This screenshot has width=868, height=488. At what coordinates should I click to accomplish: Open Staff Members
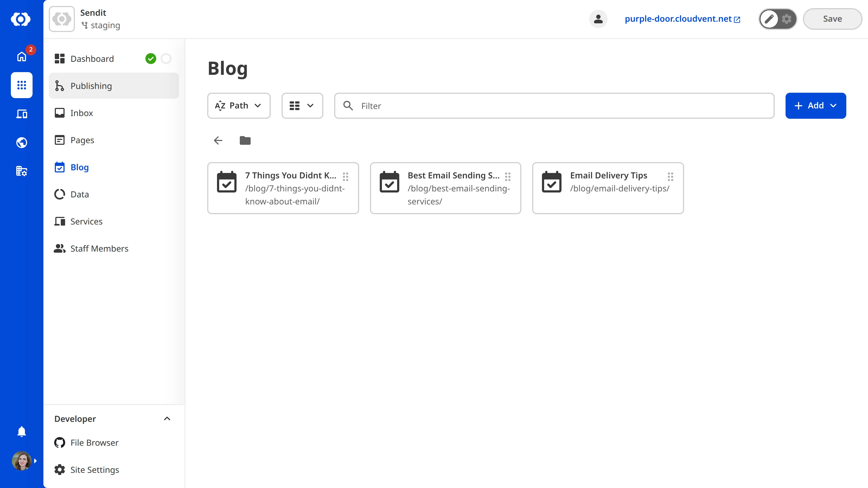click(99, 249)
